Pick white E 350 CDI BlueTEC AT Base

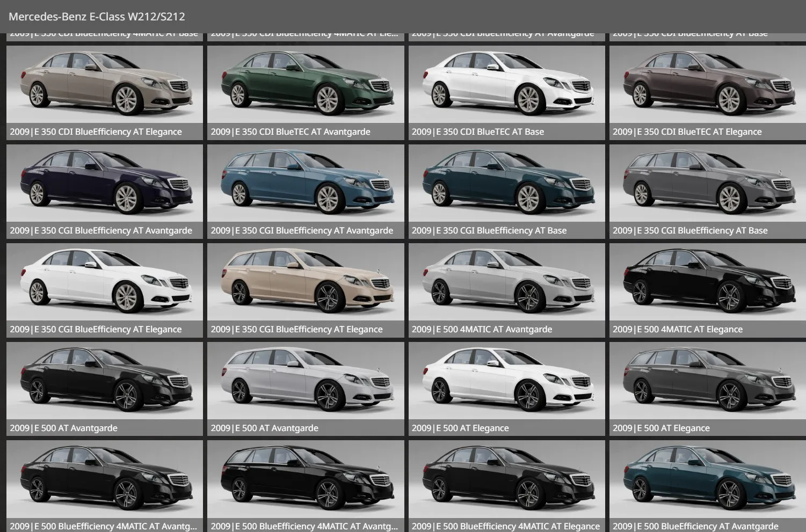point(506,92)
